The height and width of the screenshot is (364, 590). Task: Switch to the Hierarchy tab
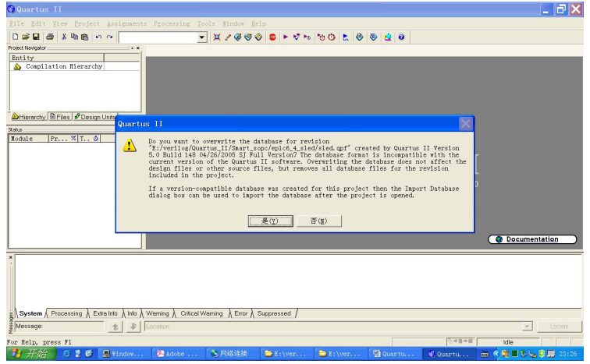[x=29, y=117]
